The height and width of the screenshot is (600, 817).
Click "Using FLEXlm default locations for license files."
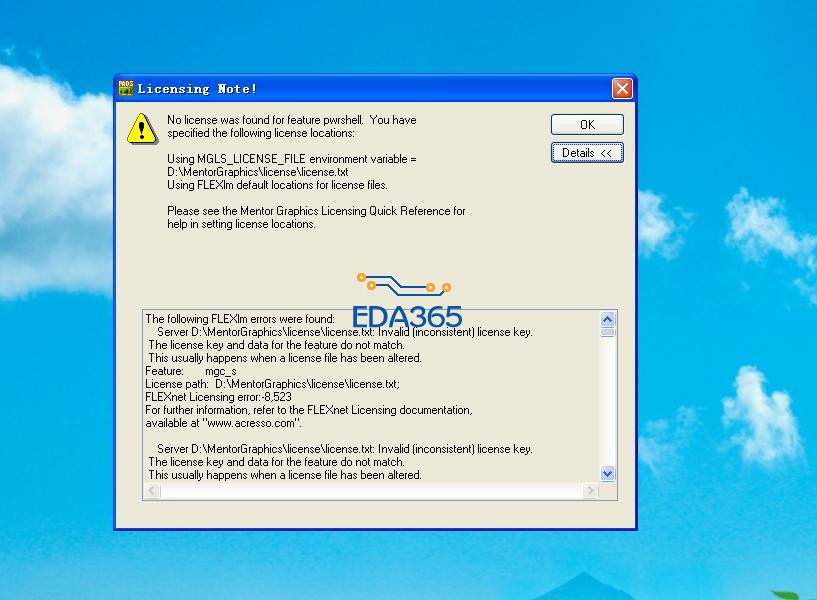click(277, 185)
